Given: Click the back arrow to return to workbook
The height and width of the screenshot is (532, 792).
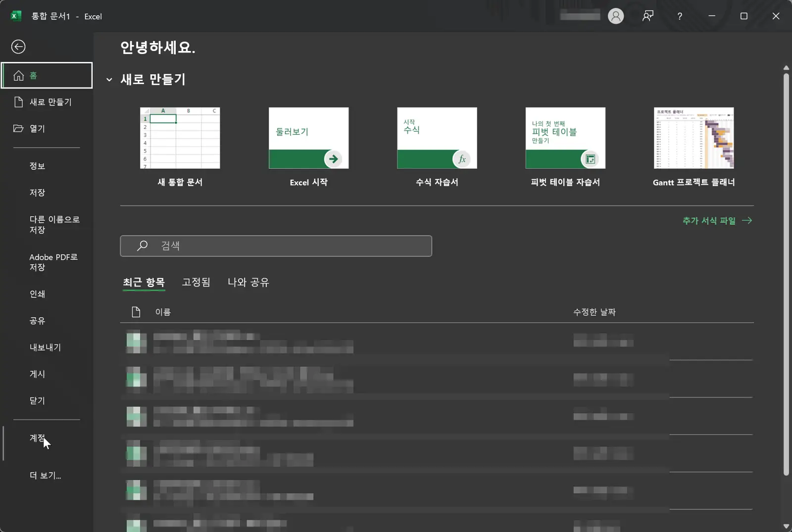Looking at the screenshot, I should tap(18, 47).
